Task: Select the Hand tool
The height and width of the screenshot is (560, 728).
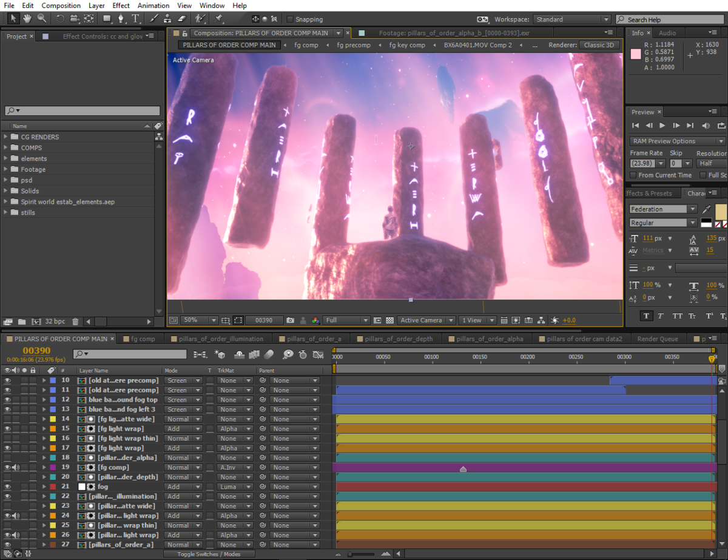Action: tap(27, 19)
